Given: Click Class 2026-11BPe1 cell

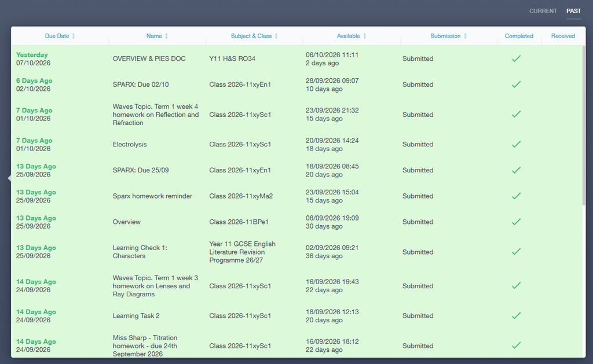Looking at the screenshot, I should [x=239, y=222].
